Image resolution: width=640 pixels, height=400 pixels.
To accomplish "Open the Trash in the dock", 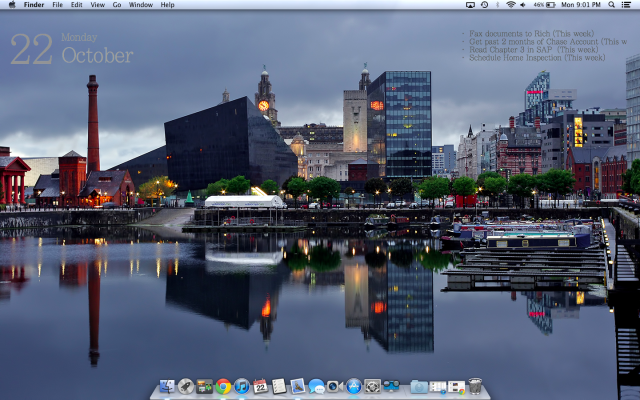I will point(475,386).
